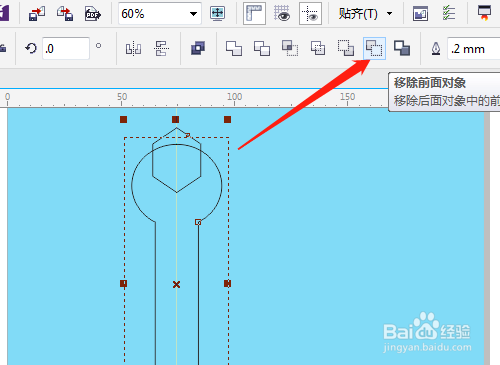
Task: Click the left-middle selection handle
Action: click(123, 283)
